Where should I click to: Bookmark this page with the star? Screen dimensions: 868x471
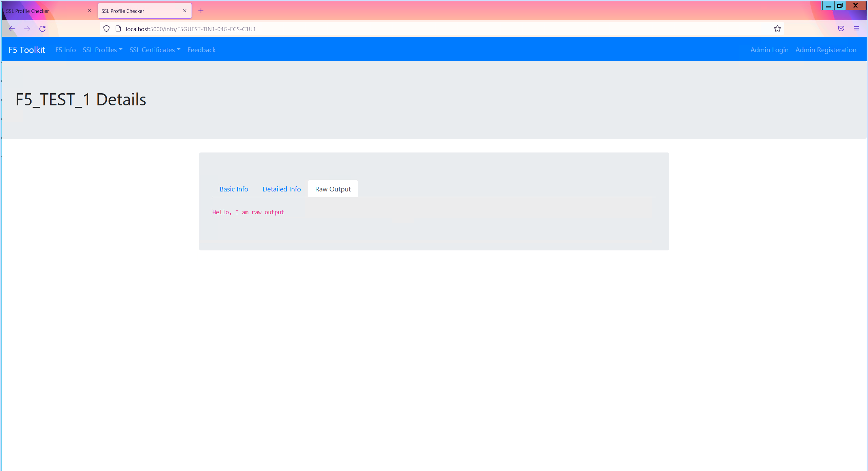(x=777, y=29)
